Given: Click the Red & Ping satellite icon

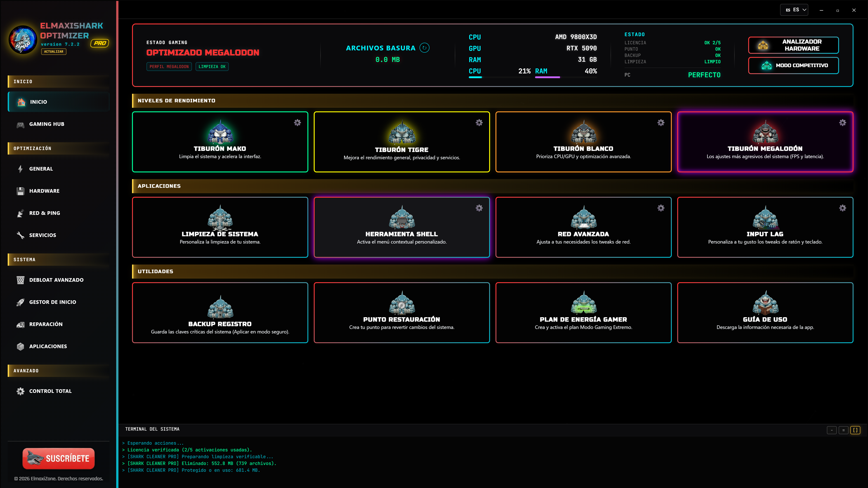Looking at the screenshot, I should [x=21, y=213].
